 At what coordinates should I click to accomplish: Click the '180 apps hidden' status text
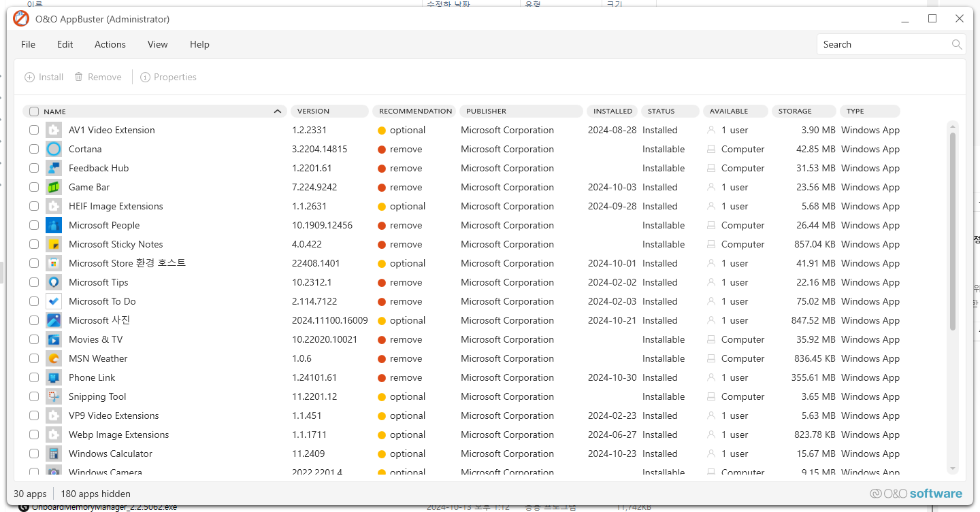click(x=95, y=494)
